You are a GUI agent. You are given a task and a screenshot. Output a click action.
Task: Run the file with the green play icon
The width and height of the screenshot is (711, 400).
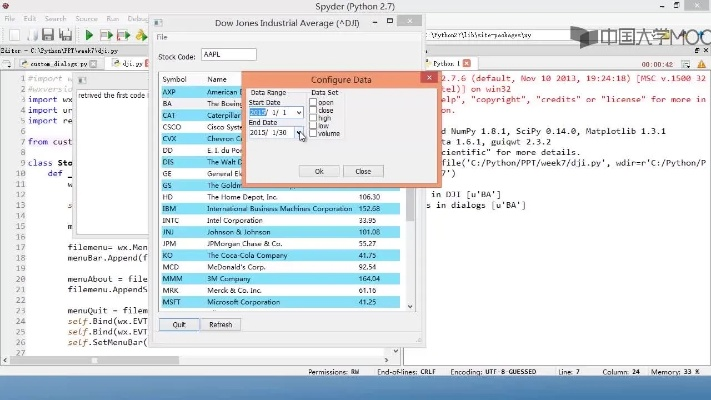pos(89,35)
